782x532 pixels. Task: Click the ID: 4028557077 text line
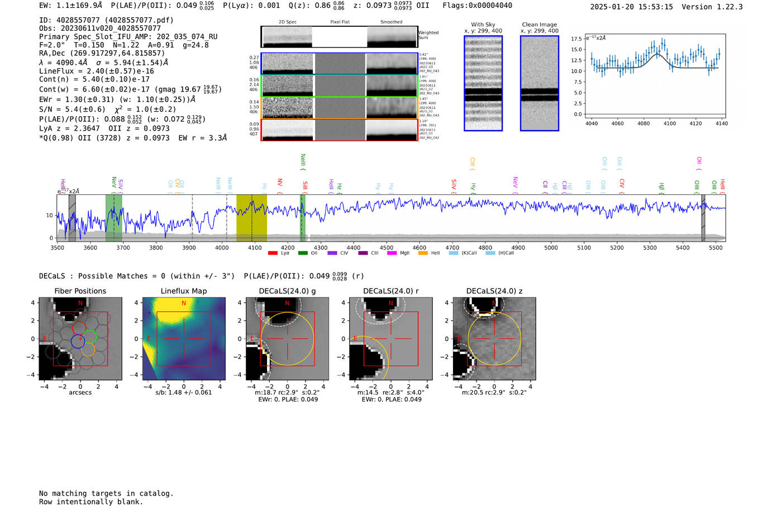[106, 20]
